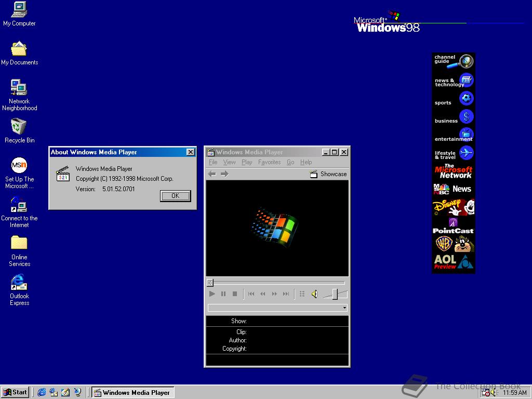Open the business channel

point(453,117)
